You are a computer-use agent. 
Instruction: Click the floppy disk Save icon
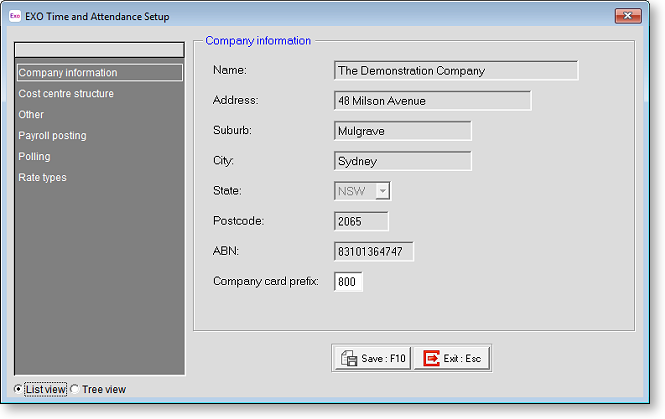(349, 358)
